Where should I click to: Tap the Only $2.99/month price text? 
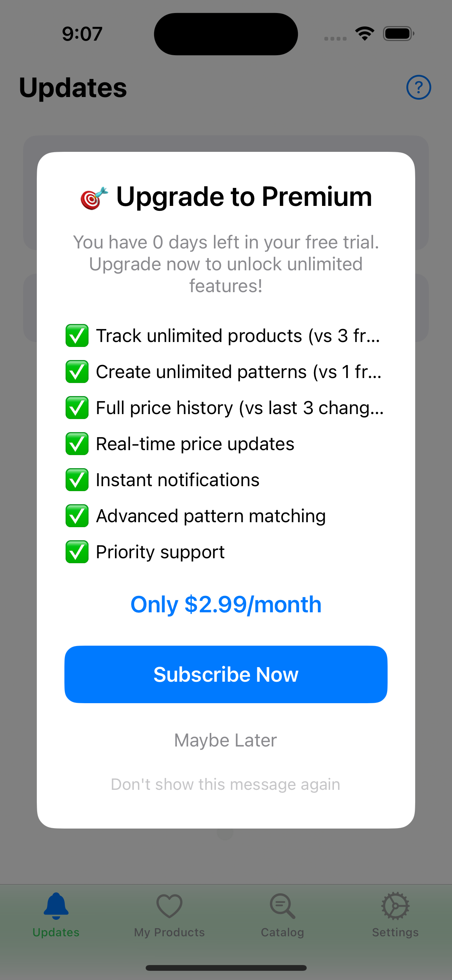tap(226, 604)
